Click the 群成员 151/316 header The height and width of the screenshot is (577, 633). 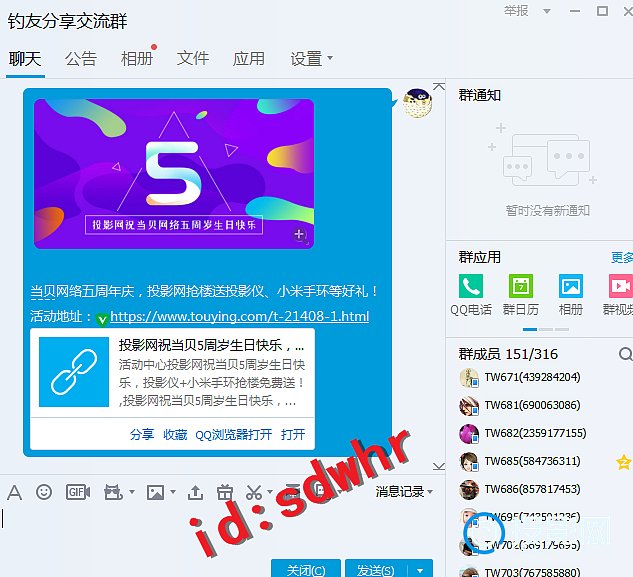pos(508,354)
